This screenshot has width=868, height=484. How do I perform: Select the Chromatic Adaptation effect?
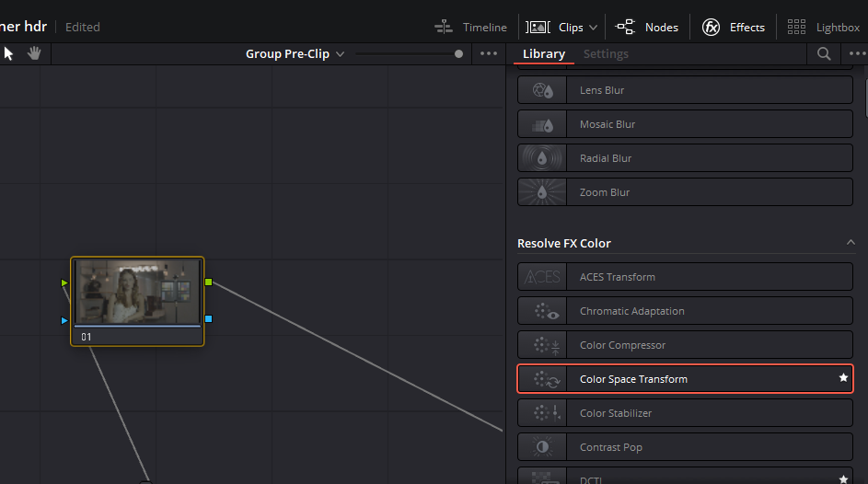click(685, 311)
